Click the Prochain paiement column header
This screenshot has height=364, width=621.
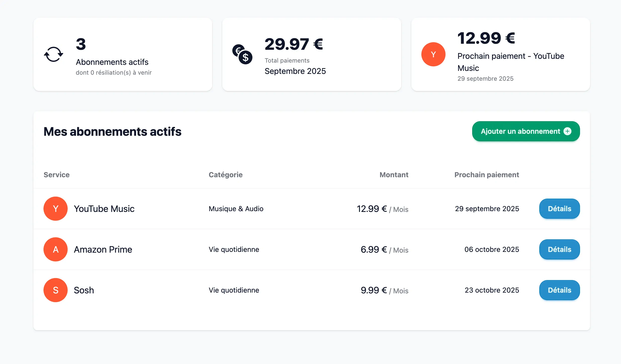pyautogui.click(x=486, y=175)
